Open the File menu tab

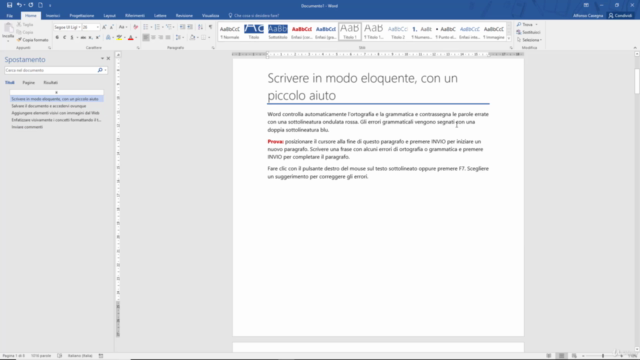click(9, 16)
